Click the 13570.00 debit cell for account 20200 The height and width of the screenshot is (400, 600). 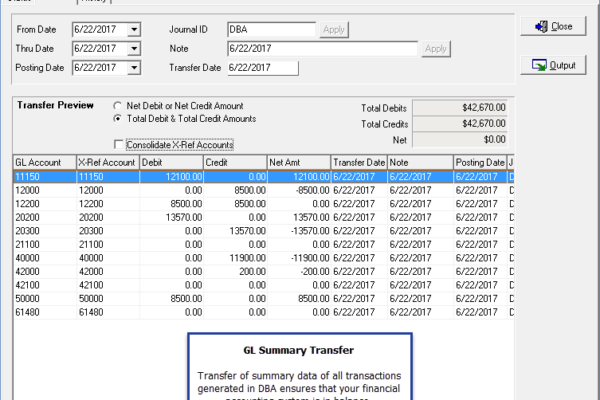(x=171, y=217)
